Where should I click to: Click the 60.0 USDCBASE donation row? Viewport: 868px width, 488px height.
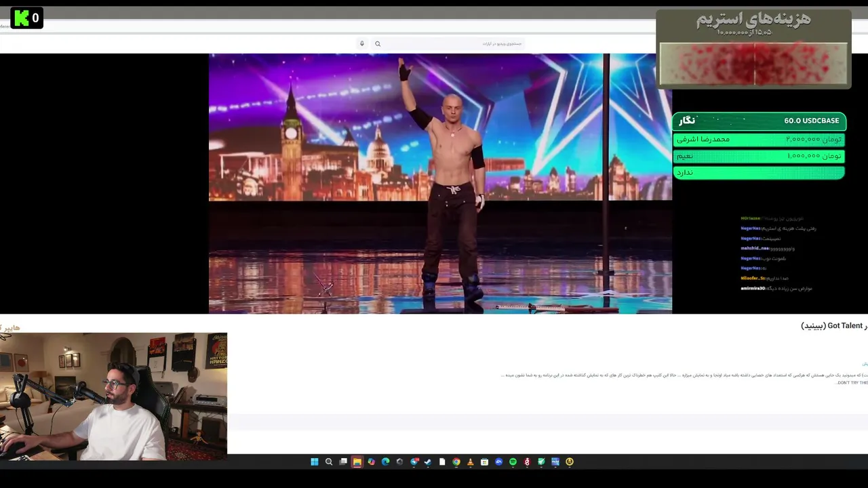(x=759, y=121)
